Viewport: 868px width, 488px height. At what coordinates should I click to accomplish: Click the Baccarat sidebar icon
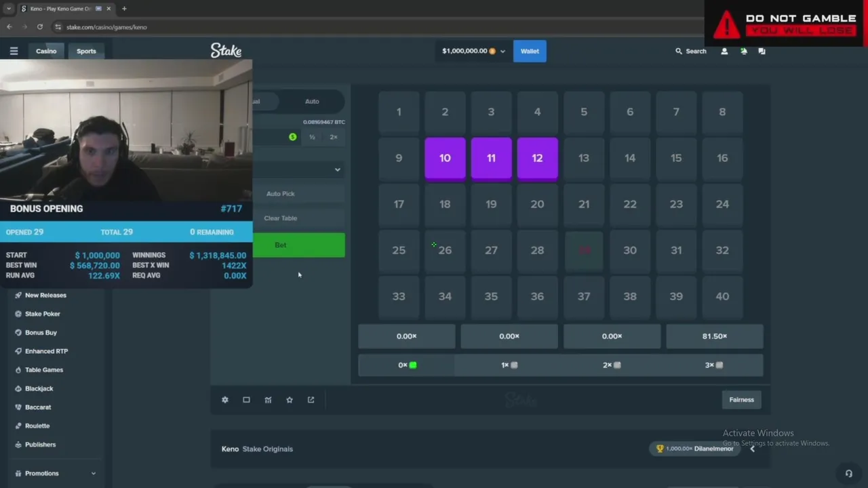[18, 407]
